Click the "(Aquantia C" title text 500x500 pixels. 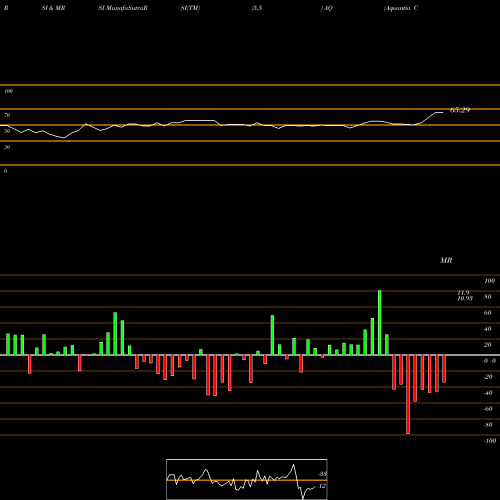[x=401, y=8]
